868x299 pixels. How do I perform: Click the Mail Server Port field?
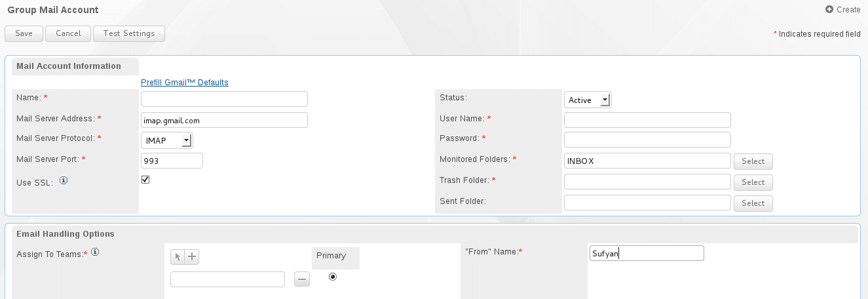[x=172, y=161]
